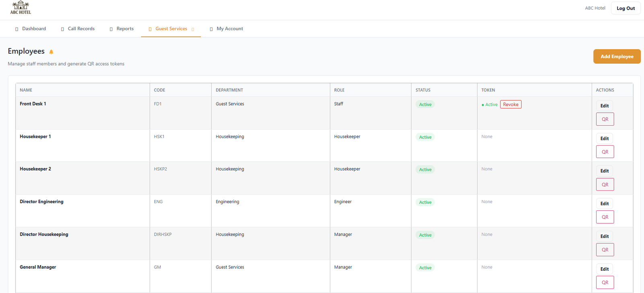Open QR code for Front Desk 1
This screenshot has height=293, width=644.
[605, 119]
